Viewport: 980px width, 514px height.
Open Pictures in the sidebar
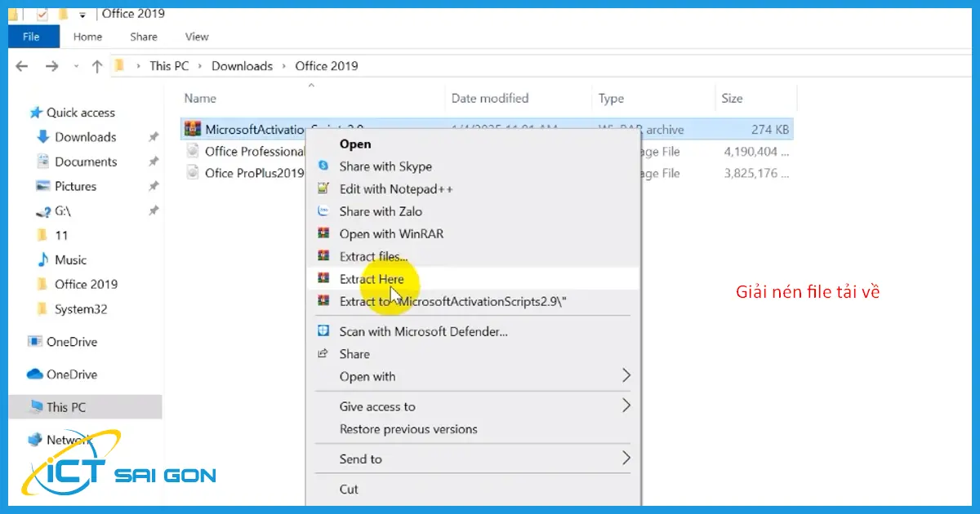pyautogui.click(x=75, y=186)
